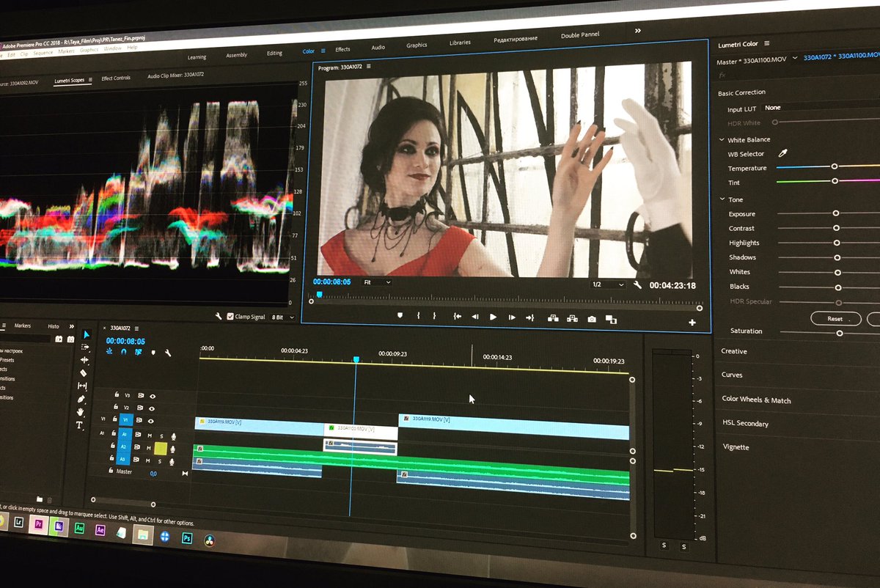Select the Selection tool arrow
The width and height of the screenshot is (880, 588).
click(x=86, y=334)
